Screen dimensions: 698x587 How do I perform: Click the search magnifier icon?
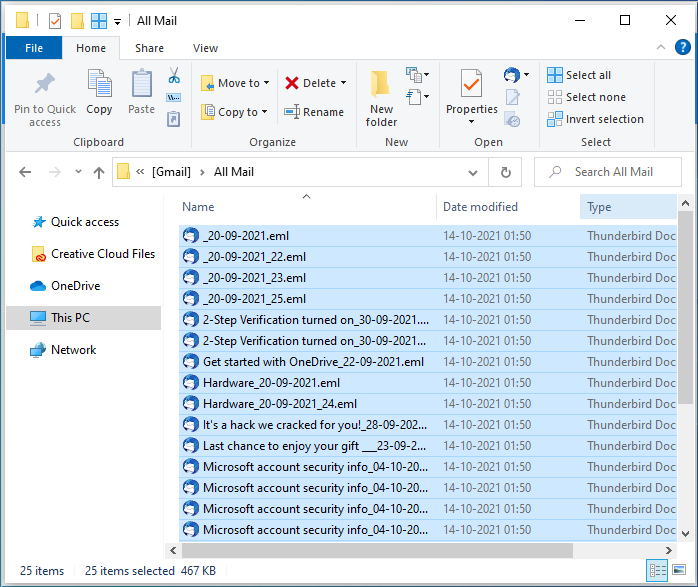tap(555, 172)
